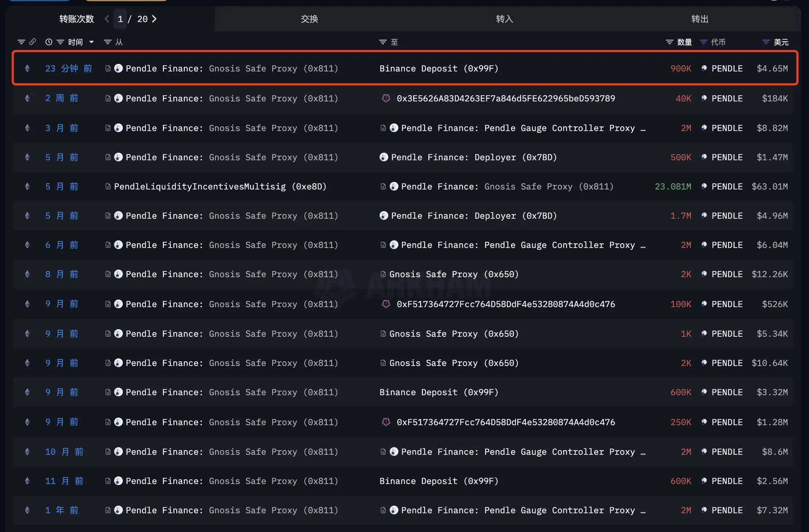This screenshot has width=809, height=532.
Task: Click the first filter icon in header row
Action: [21, 42]
